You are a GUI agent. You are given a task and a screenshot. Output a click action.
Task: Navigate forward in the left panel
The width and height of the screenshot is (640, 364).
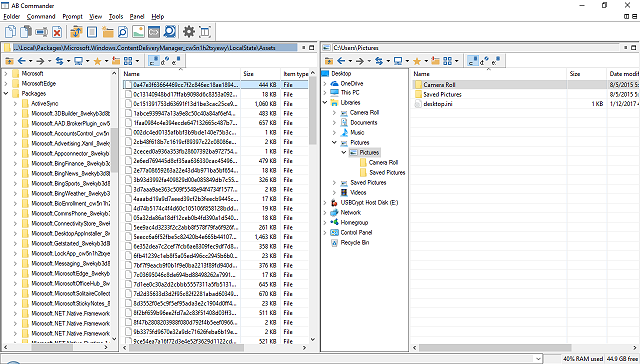click(40, 61)
